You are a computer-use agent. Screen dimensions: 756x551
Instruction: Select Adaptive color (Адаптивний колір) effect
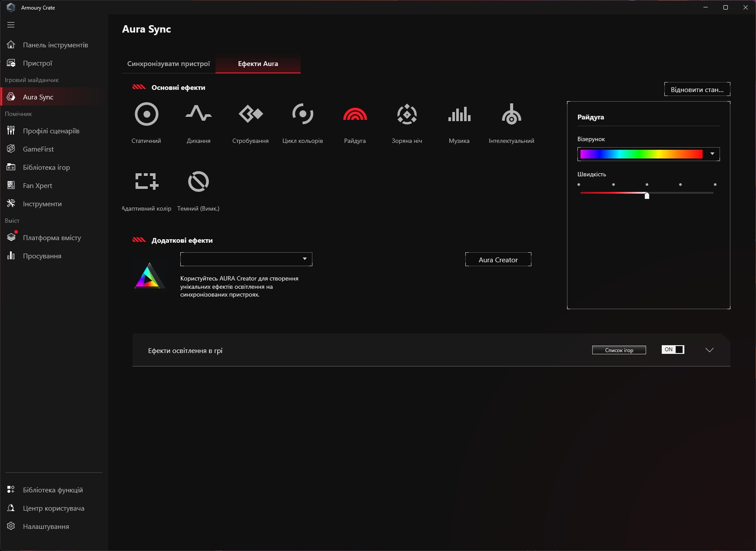click(146, 181)
